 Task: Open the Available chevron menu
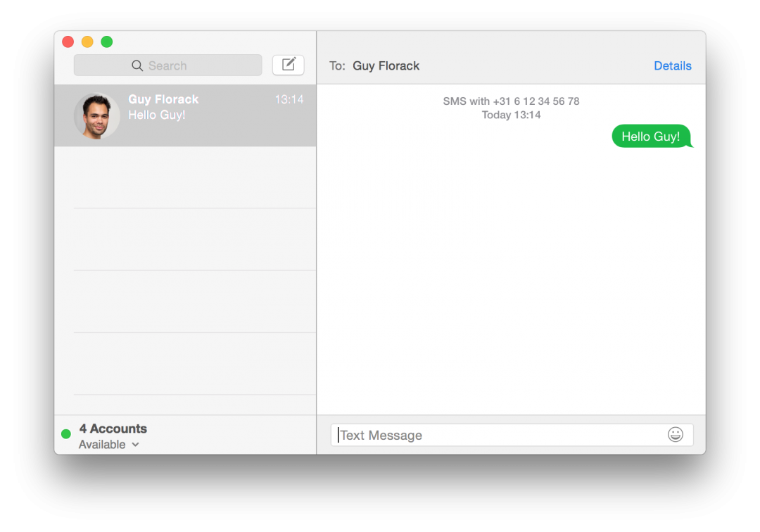[134, 445]
